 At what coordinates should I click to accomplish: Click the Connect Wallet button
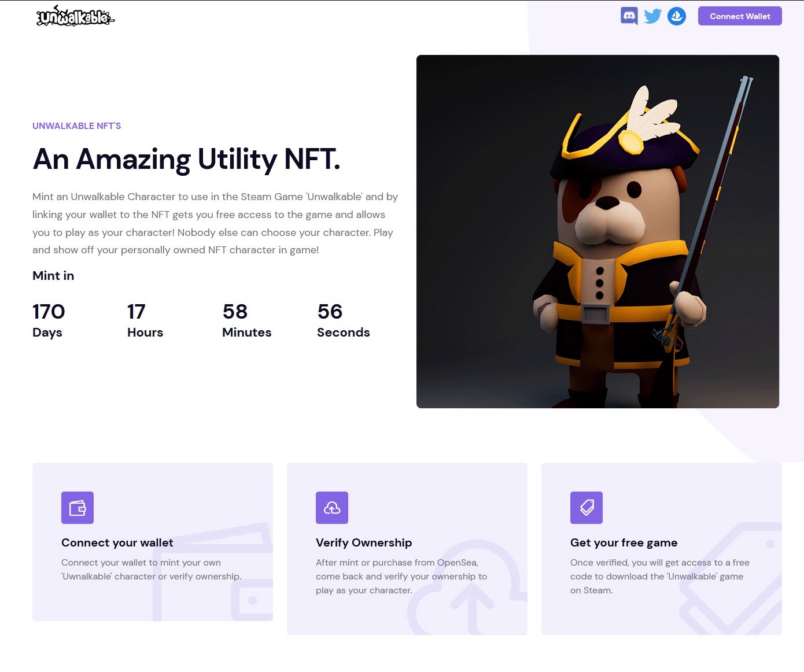pos(740,16)
